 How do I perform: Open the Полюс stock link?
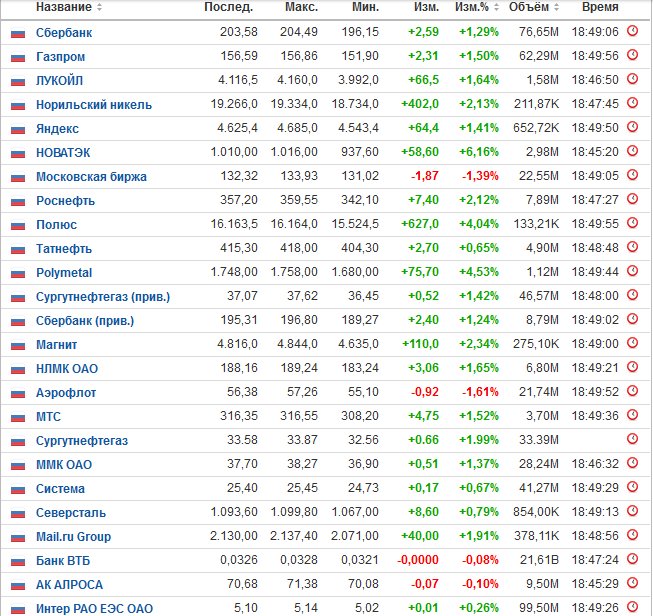(x=56, y=224)
